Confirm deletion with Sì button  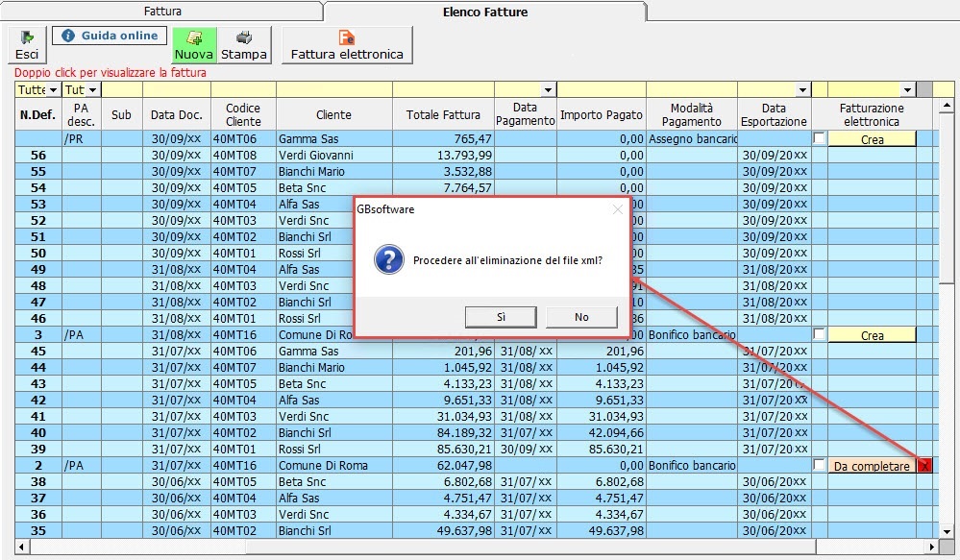coord(501,317)
